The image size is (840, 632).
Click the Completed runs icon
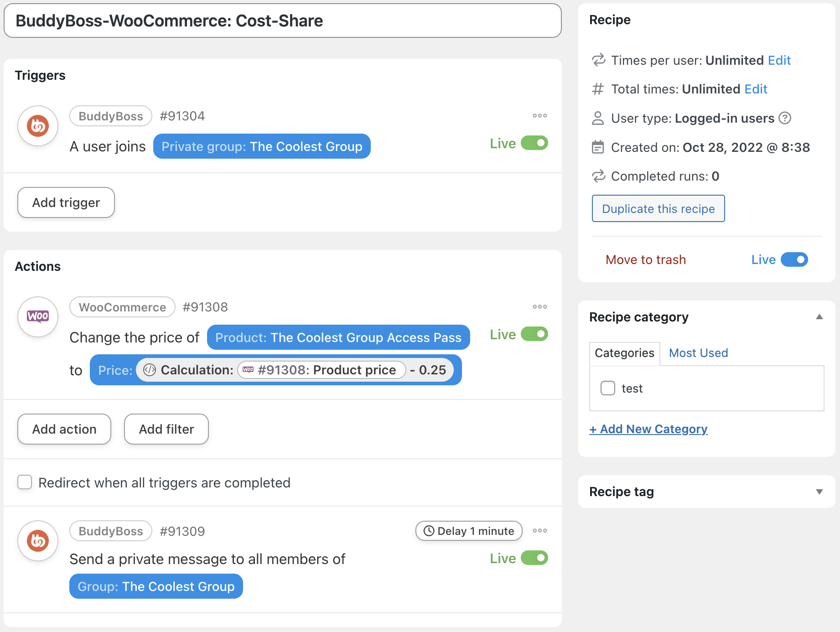click(x=598, y=176)
